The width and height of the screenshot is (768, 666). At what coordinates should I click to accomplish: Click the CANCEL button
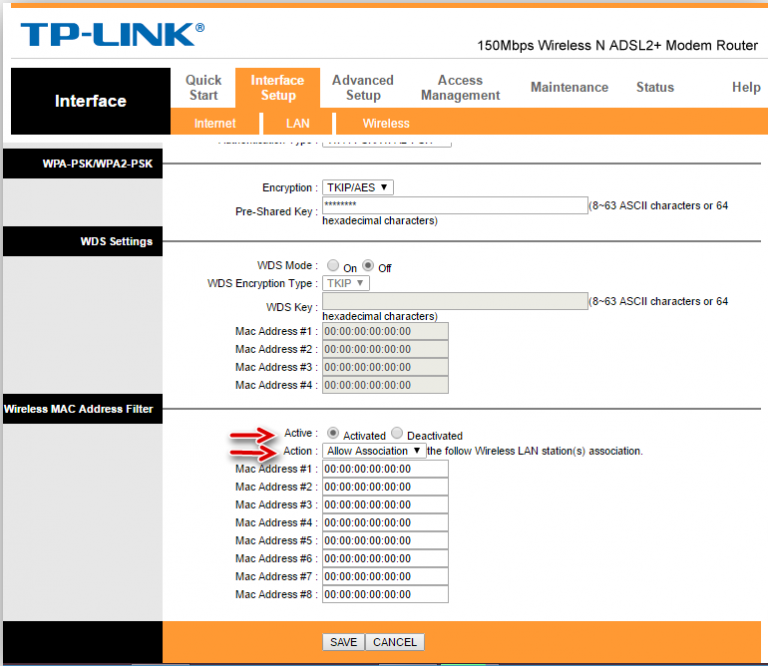(x=395, y=642)
